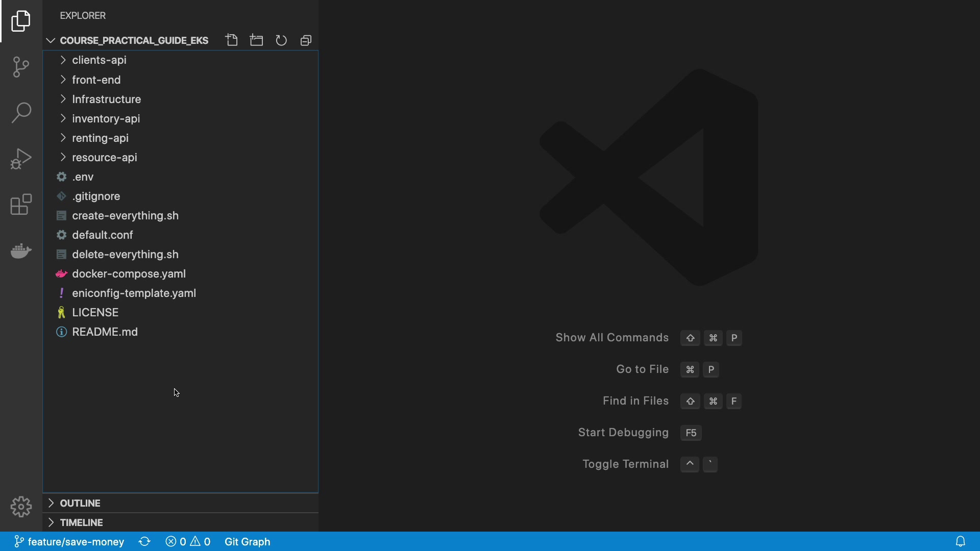Image resolution: width=980 pixels, height=551 pixels.
Task: Open the Extensions view icon
Action: tap(21, 205)
